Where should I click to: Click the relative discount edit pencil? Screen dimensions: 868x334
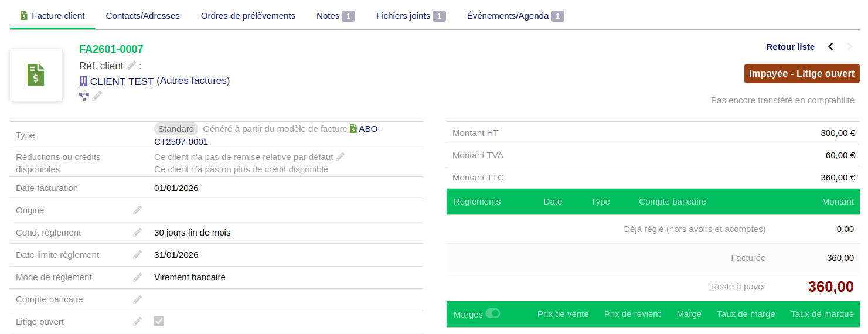click(340, 157)
